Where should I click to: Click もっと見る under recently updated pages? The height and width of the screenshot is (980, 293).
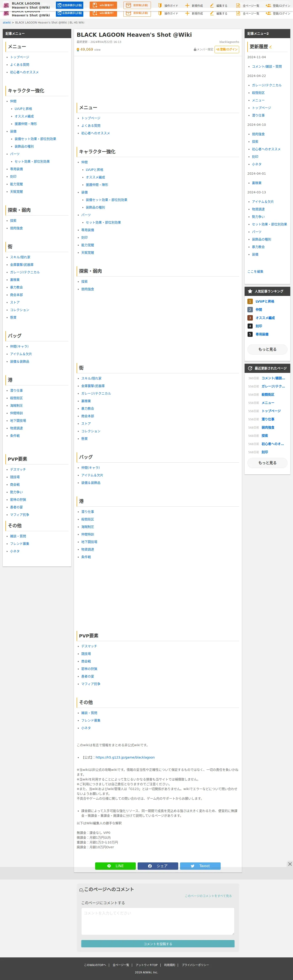(267, 463)
